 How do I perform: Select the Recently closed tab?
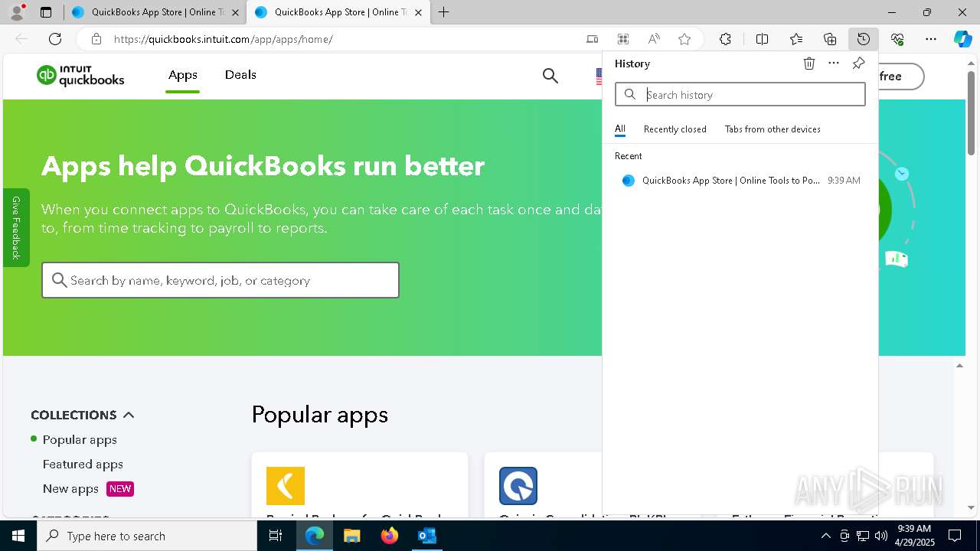pos(675,129)
